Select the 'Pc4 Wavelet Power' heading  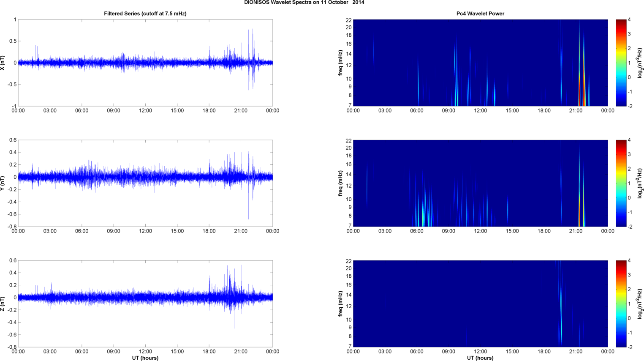480,14
